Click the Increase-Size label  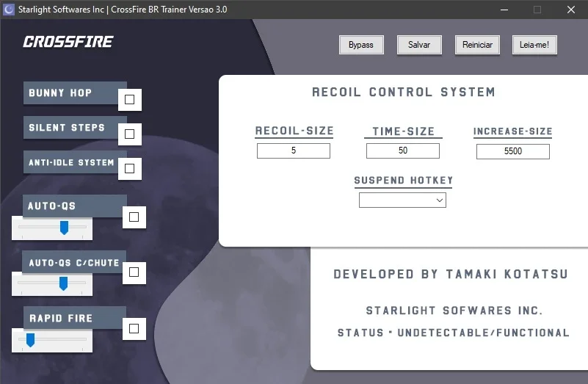pos(512,131)
